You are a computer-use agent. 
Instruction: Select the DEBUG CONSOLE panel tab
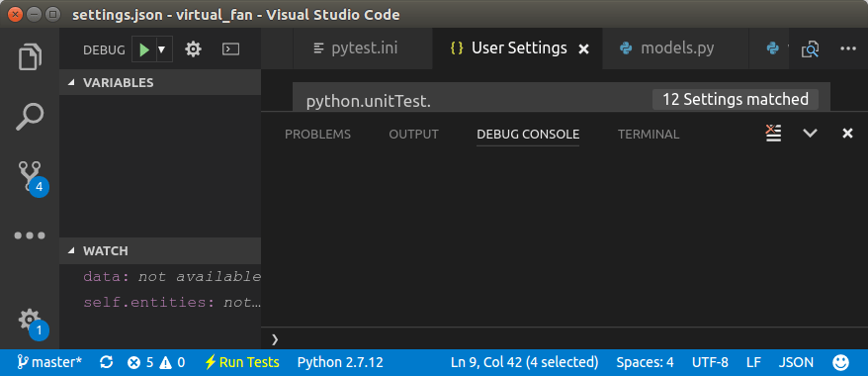tap(528, 134)
